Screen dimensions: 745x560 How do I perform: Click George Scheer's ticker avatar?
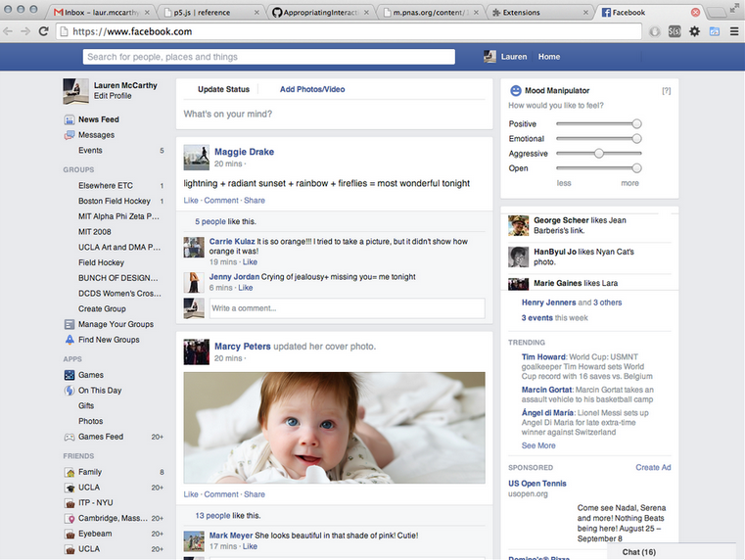pos(518,225)
